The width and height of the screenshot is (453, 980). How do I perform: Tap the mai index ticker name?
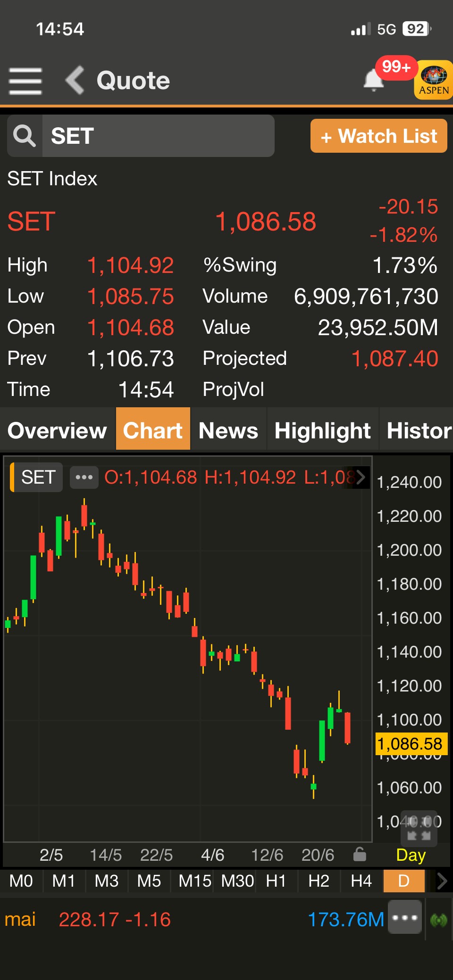coord(20,919)
